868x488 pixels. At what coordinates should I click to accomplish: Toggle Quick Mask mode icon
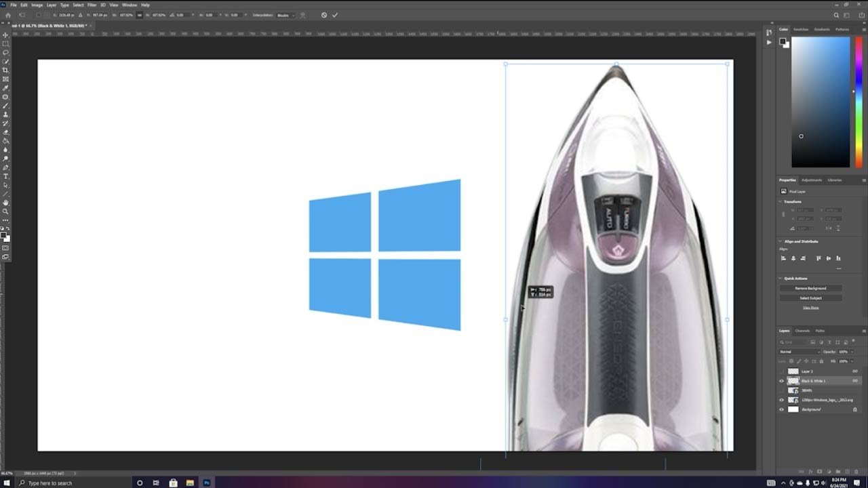5,247
